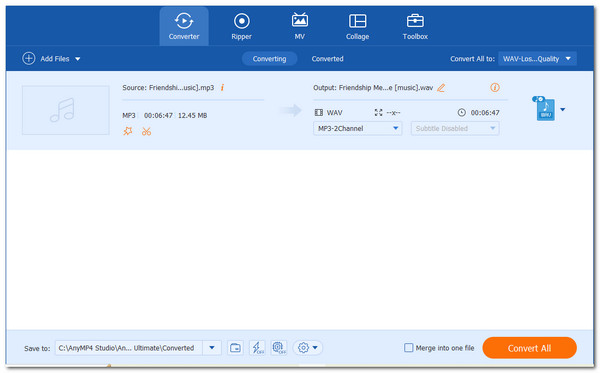Image resolution: width=600 pixels, height=373 pixels.
Task: Expand the output format arrow beside WAV icon
Action: (562, 109)
